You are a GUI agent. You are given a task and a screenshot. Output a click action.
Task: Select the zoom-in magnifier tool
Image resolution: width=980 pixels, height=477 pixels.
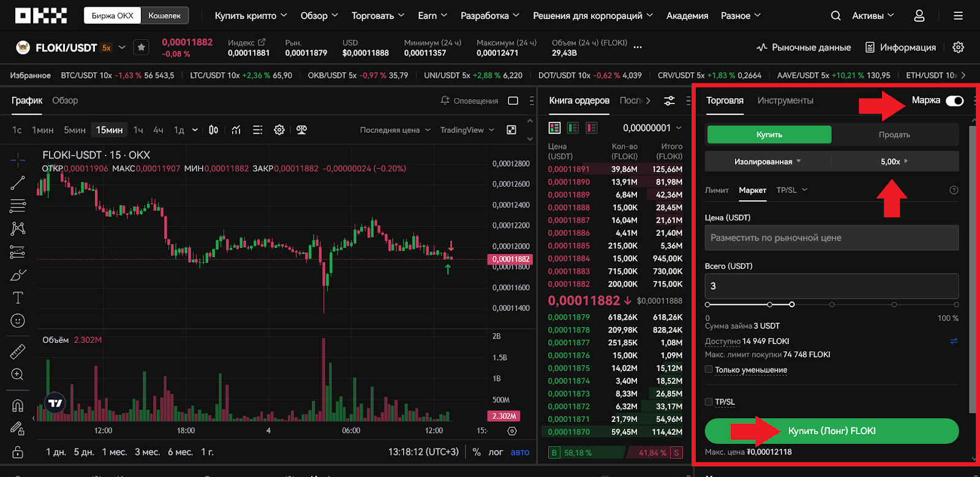18,374
